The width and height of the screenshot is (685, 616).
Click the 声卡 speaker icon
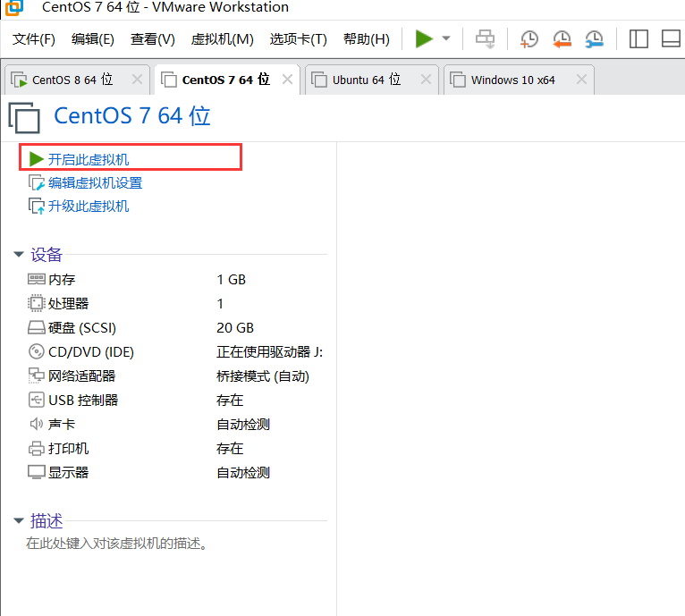click(x=37, y=424)
